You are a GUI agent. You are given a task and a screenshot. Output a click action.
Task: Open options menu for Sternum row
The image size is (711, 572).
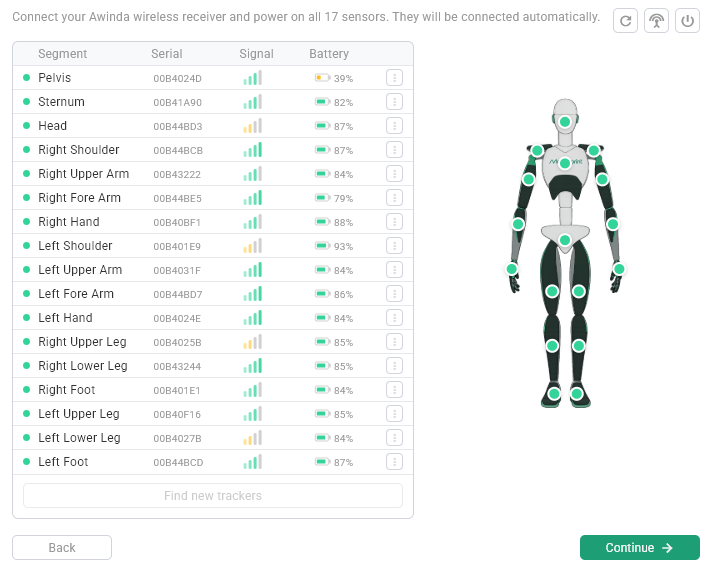click(x=394, y=102)
